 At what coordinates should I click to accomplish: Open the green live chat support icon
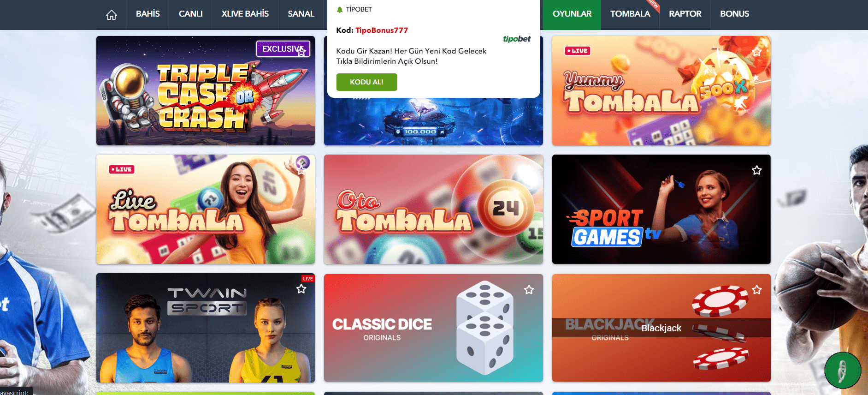tap(843, 371)
